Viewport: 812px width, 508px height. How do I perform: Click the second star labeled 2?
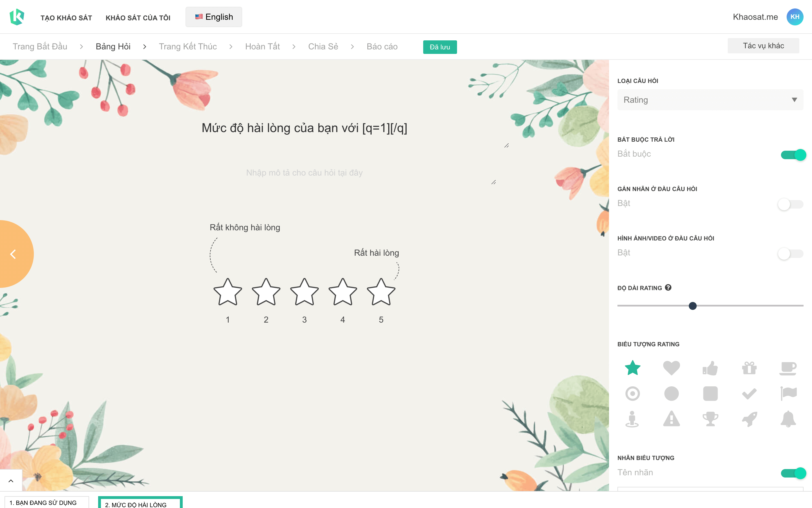(x=266, y=292)
